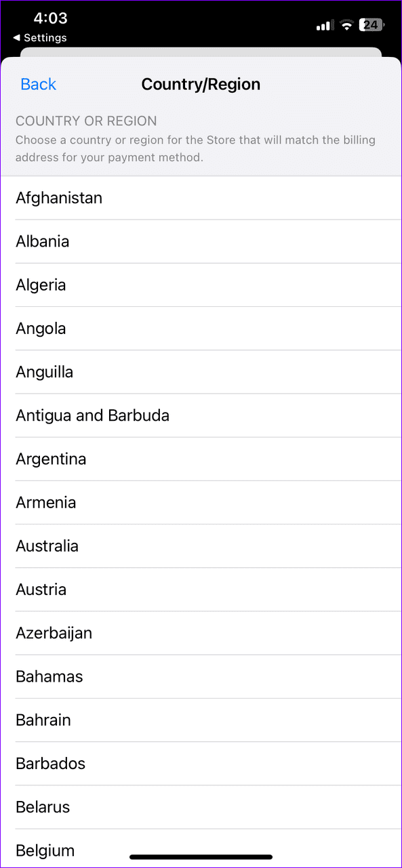
Task: Tap the home indicator bar
Action: 201,856
